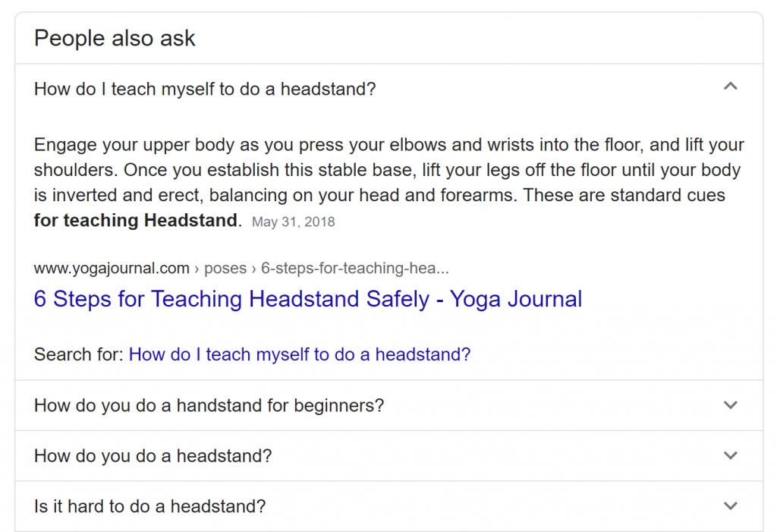777x532 pixels.
Task: Click question text "How do you do a handstand for beginners?"
Action: (x=209, y=406)
